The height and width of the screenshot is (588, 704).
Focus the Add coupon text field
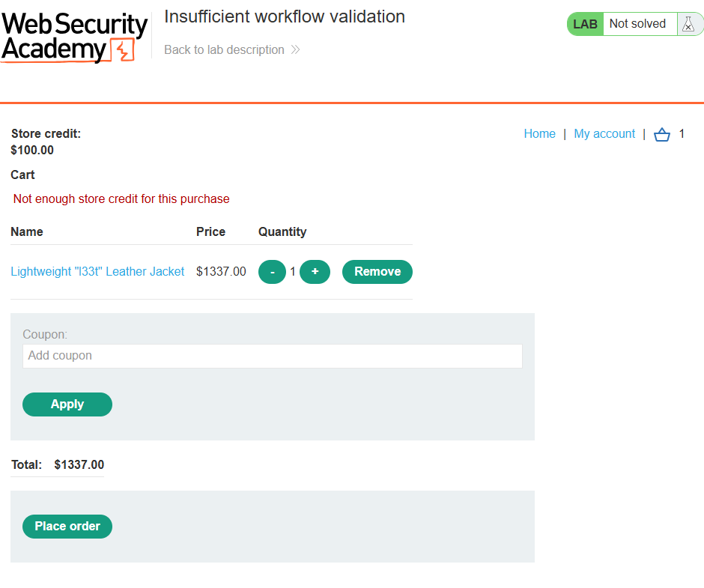tap(273, 356)
